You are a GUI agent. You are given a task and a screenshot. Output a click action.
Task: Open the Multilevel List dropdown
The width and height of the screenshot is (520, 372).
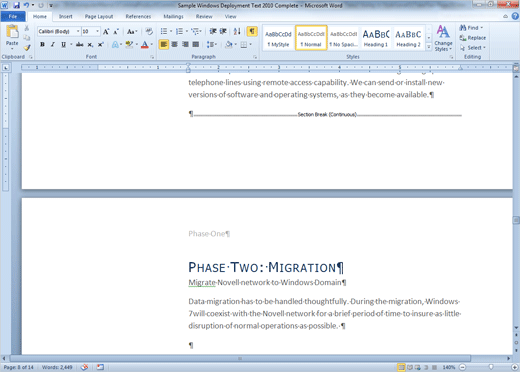tap(200, 31)
